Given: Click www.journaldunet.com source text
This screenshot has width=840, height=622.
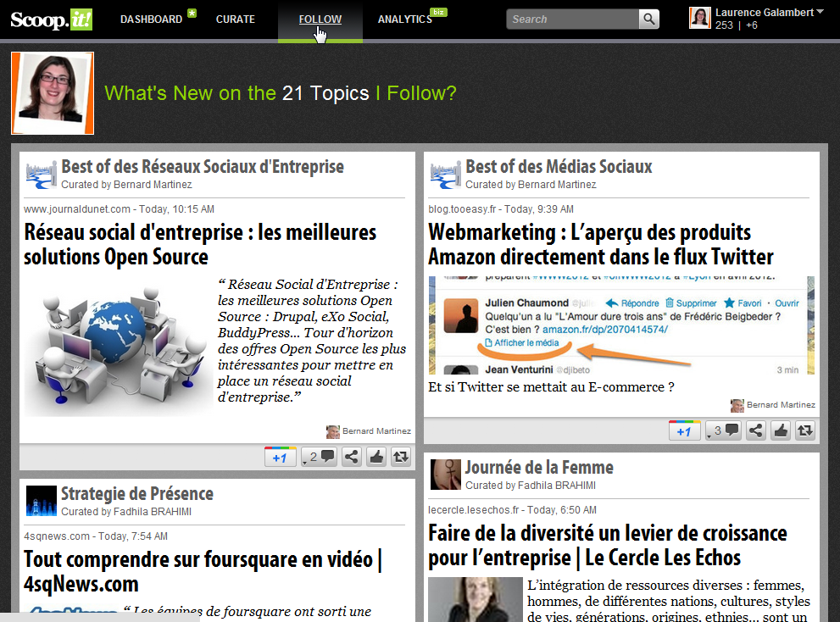Looking at the screenshot, I should click(x=77, y=209).
